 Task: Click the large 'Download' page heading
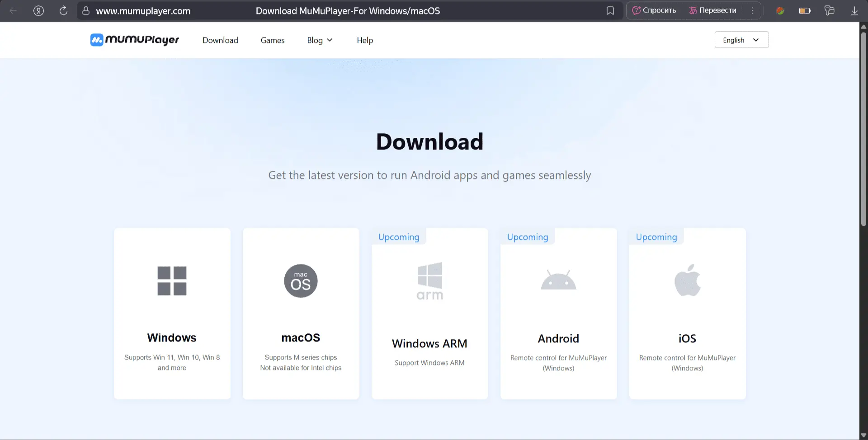[429, 142]
